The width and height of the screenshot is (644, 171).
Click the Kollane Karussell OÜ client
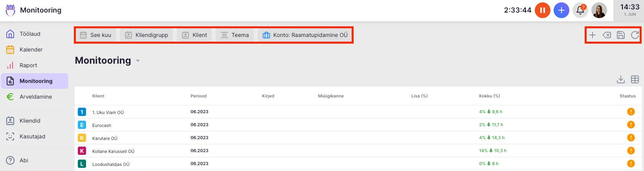coord(113,151)
